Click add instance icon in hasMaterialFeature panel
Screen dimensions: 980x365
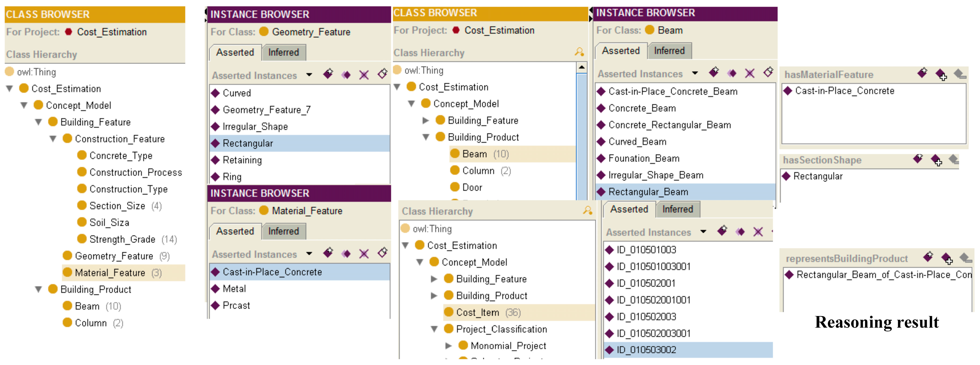tap(941, 75)
